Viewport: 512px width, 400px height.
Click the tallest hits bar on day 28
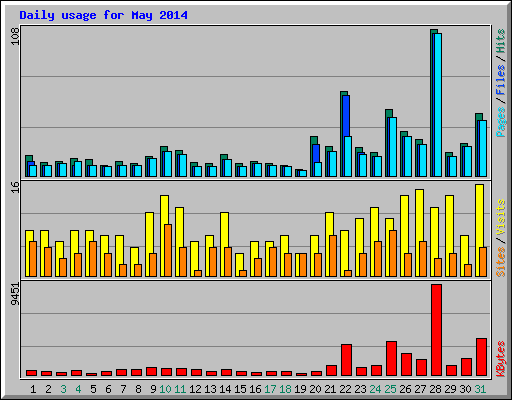(432, 103)
